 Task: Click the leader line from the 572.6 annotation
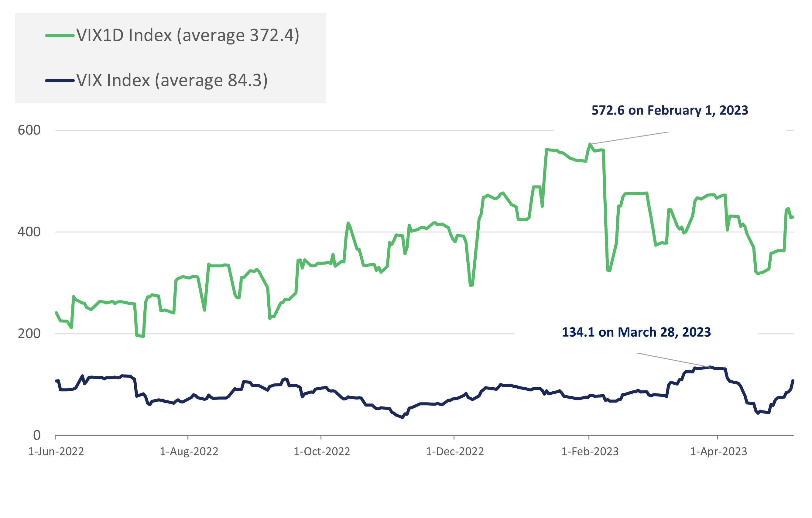(630, 138)
